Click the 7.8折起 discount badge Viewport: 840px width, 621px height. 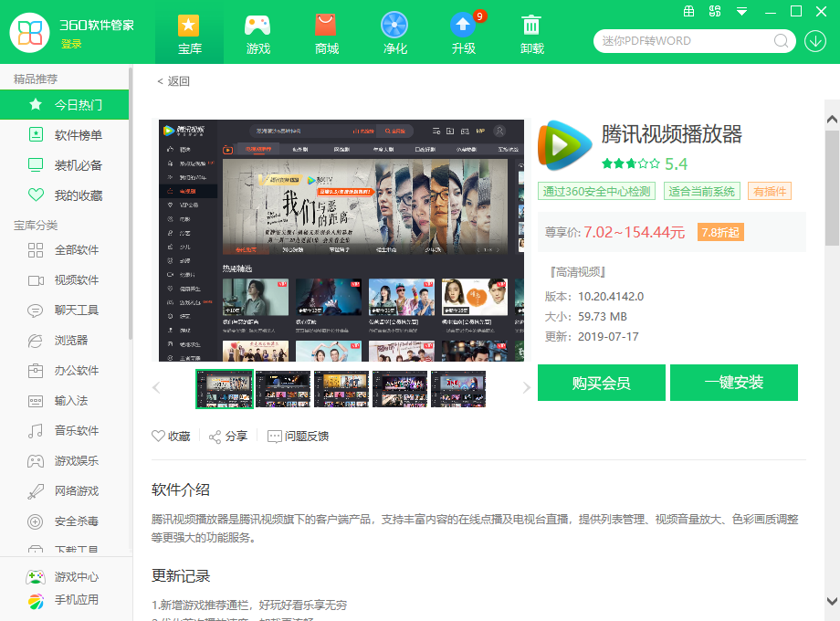720,232
